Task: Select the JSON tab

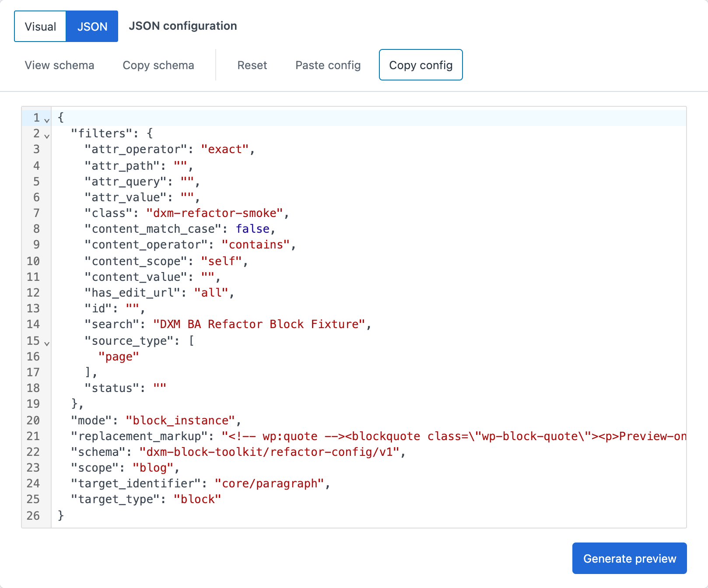Action: tap(92, 26)
